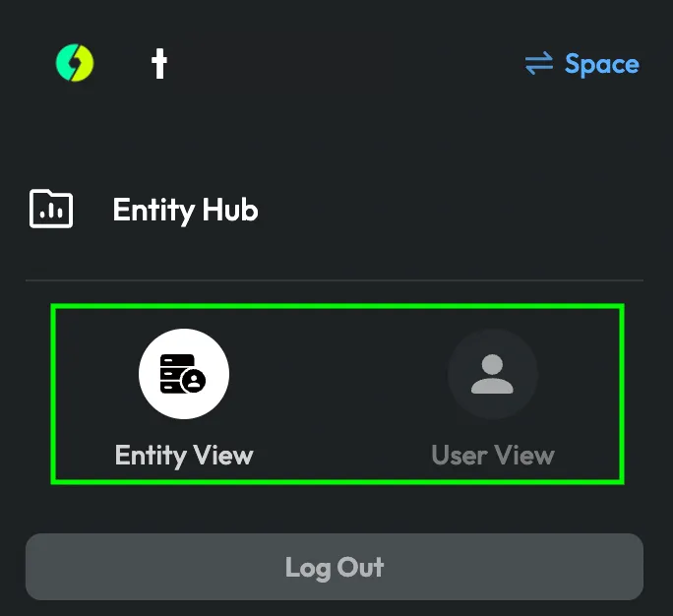Click the Log Out text

coord(335,567)
